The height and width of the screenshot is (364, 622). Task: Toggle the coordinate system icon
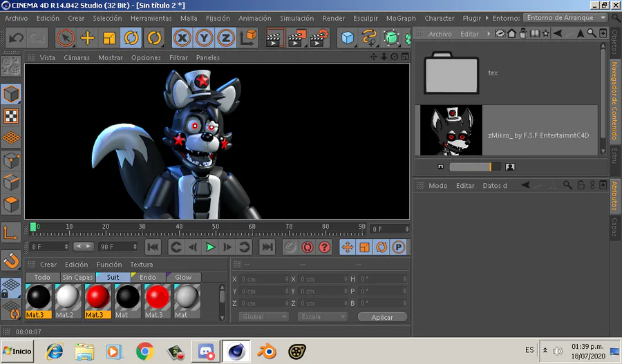[x=248, y=38]
